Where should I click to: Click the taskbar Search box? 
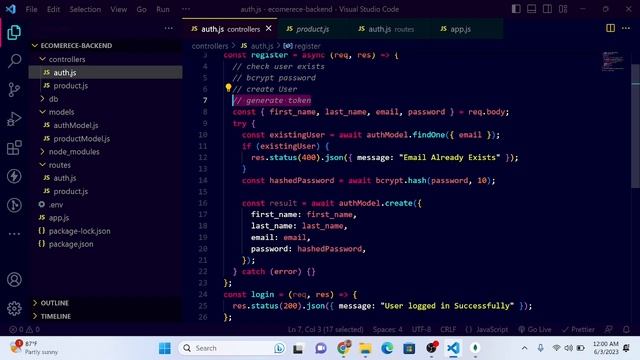(233, 348)
